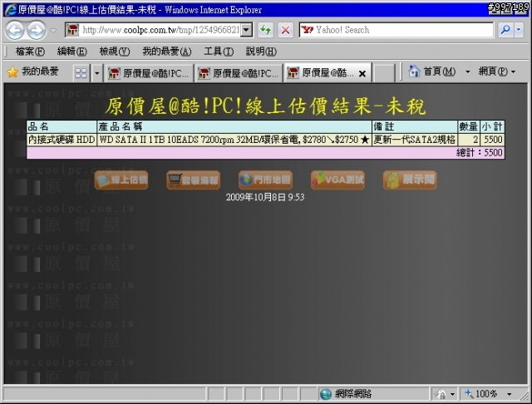The image size is (532, 404).
Task: Open the search provider dropdown arrow
Action: tap(519, 30)
